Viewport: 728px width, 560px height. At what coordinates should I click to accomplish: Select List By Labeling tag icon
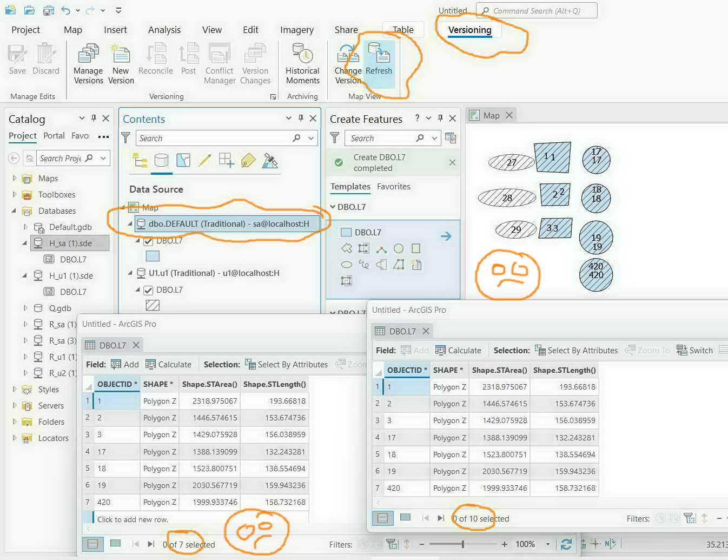(248, 160)
